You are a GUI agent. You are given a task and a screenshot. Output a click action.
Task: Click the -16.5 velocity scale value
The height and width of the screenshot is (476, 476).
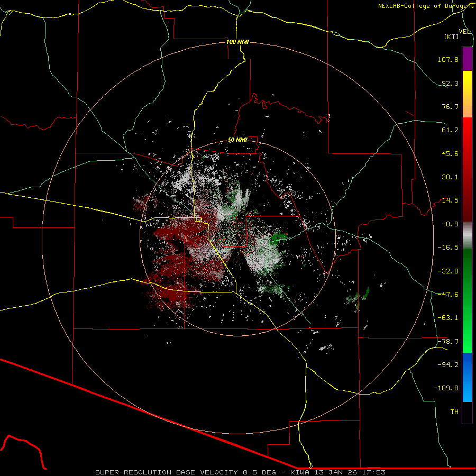[x=448, y=248]
